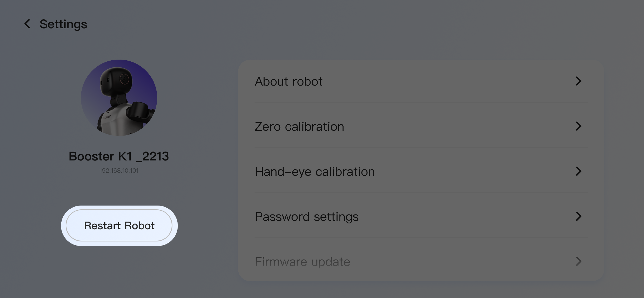
Task: Select the Hand-eye calibration row
Action: 421,171
